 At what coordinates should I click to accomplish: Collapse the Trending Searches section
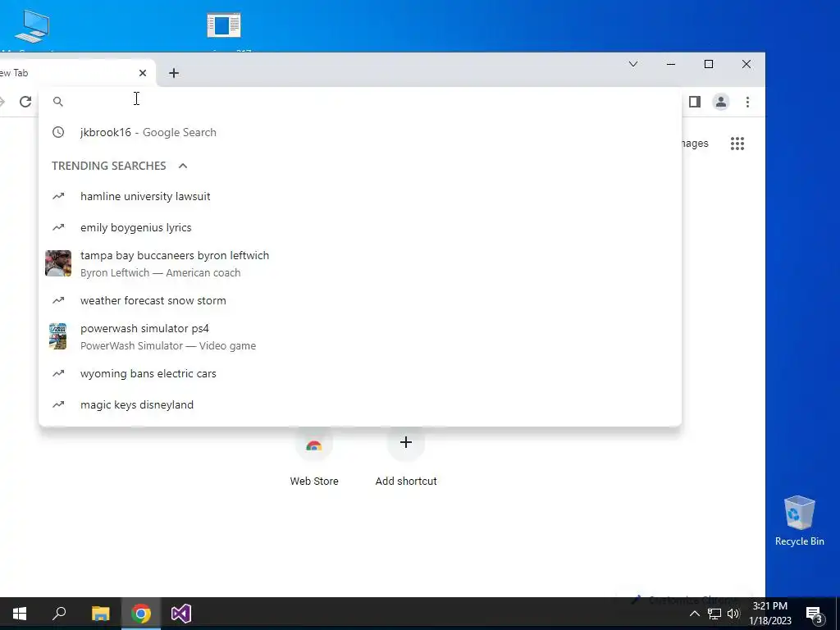(x=183, y=166)
